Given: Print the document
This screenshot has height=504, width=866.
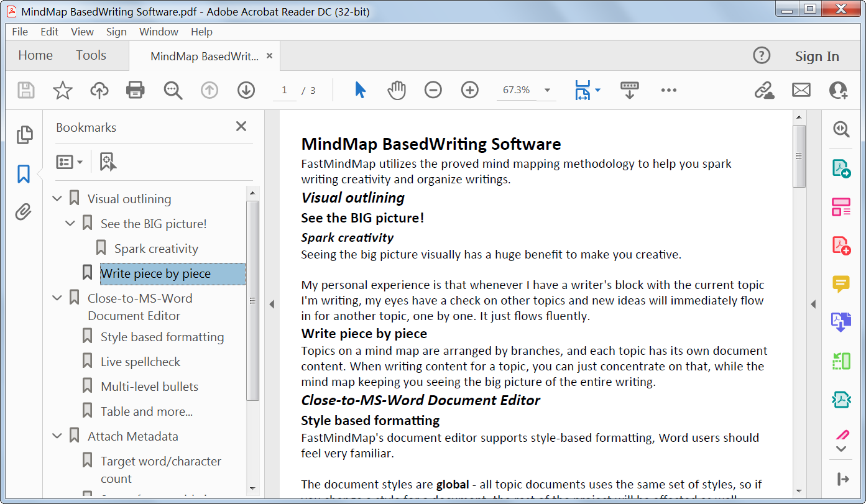Looking at the screenshot, I should (x=136, y=90).
